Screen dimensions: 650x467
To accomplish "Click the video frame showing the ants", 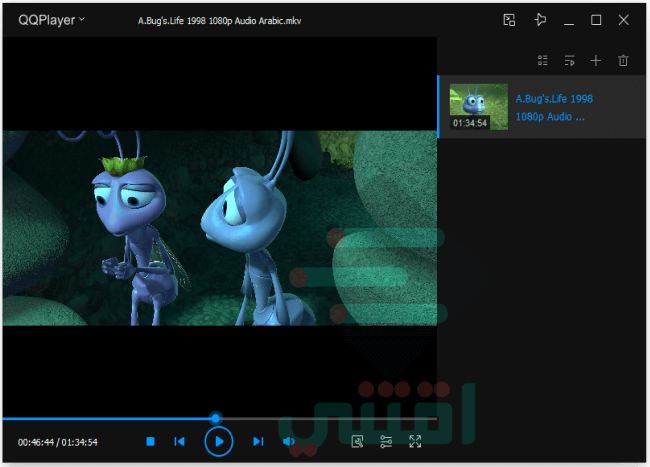I will click(220, 228).
